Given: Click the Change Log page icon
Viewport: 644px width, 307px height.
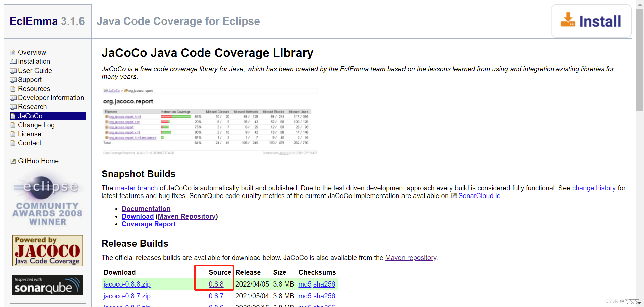Looking at the screenshot, I should [13, 125].
